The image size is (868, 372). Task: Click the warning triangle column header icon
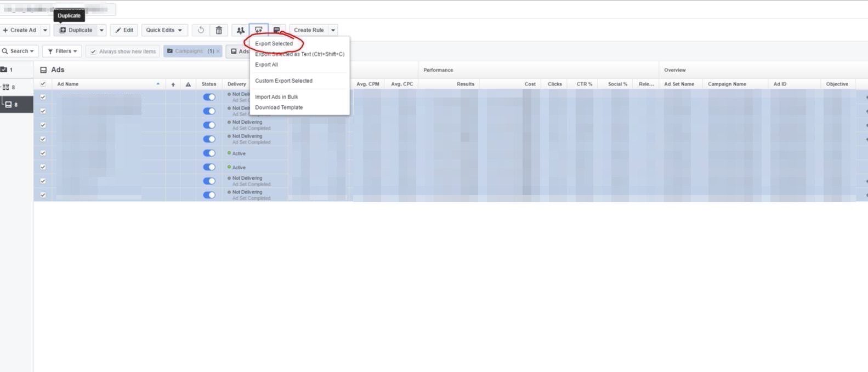tap(188, 84)
